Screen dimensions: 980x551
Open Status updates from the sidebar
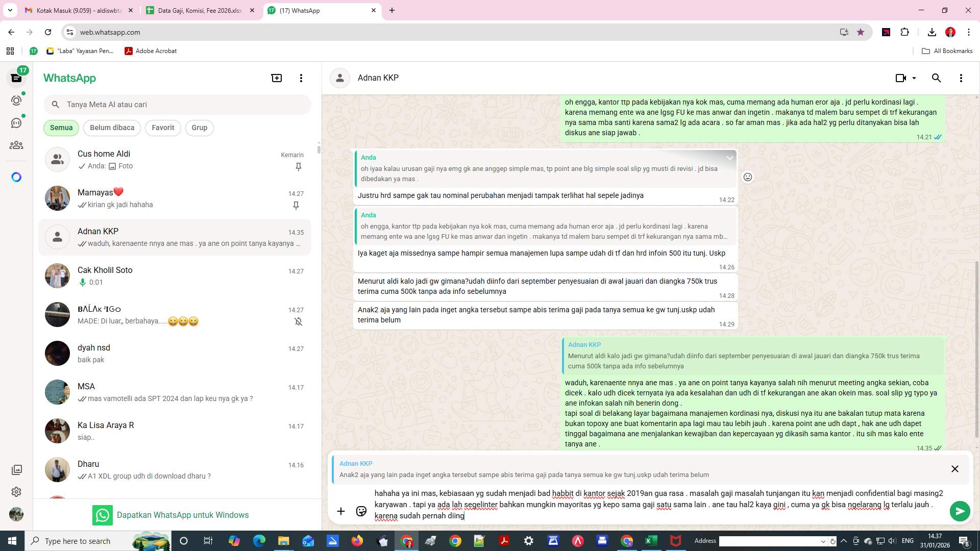pyautogui.click(x=17, y=101)
